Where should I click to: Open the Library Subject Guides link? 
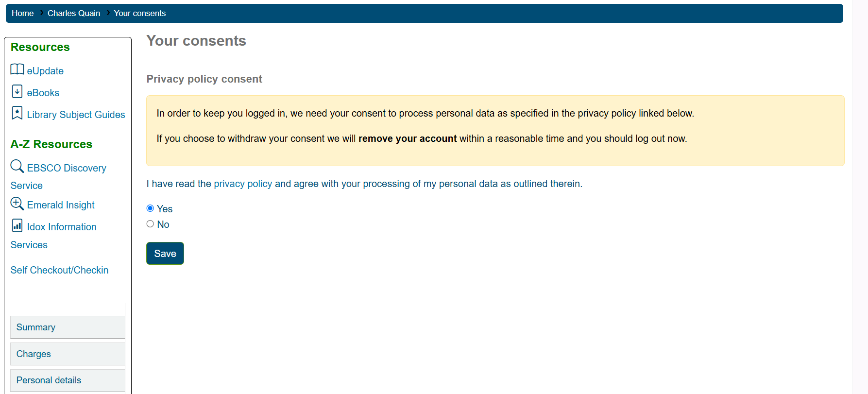[x=76, y=115]
